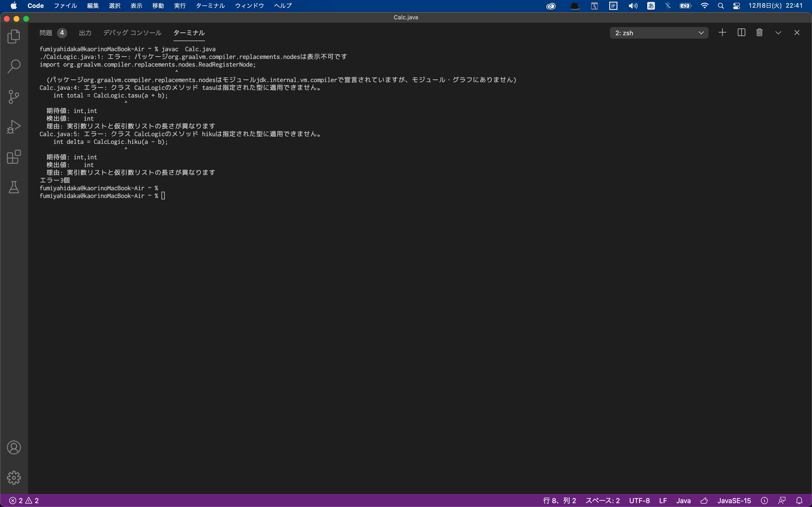Open the Search view icon
This screenshot has height=507, width=812.
tap(14, 66)
